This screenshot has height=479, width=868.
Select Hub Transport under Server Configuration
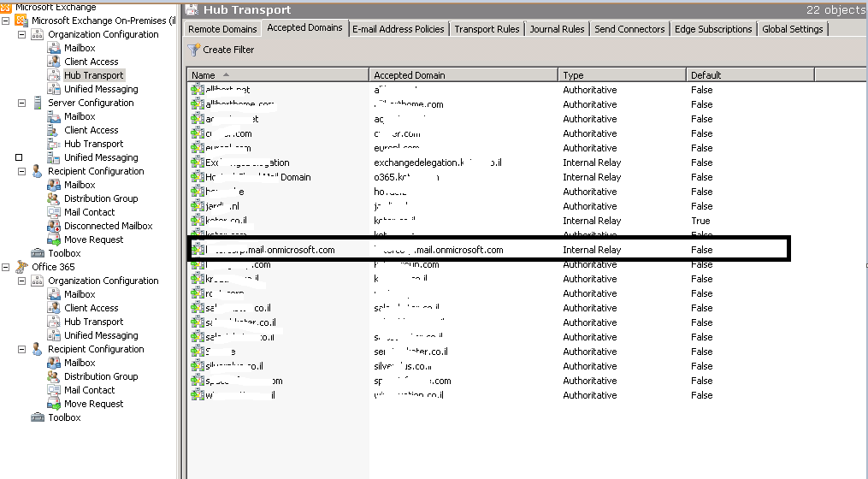tap(93, 144)
